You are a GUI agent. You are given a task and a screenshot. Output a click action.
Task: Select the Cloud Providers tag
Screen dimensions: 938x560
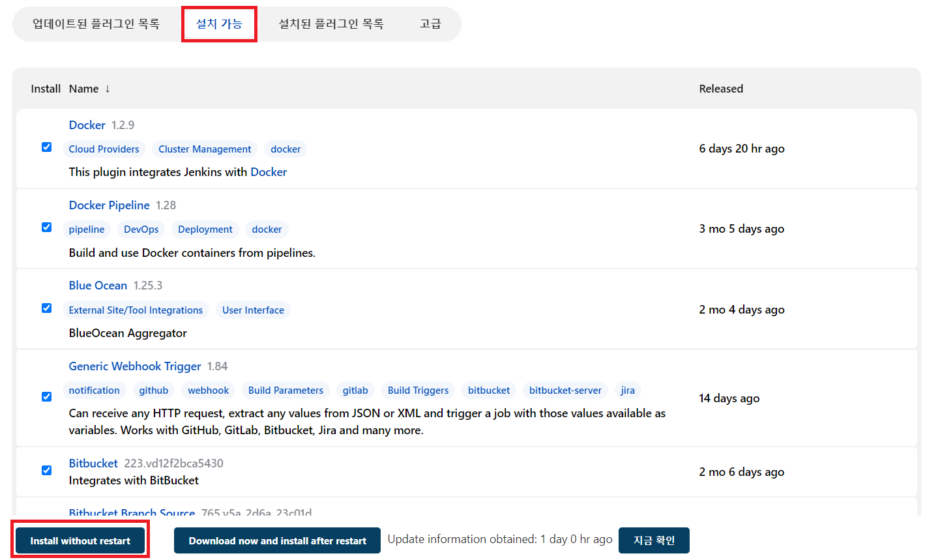(x=104, y=149)
